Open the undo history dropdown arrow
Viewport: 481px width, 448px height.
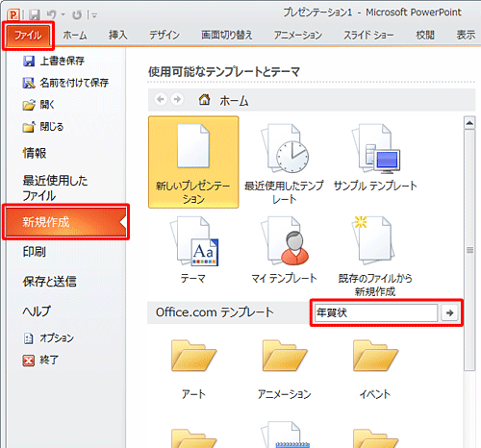click(63, 14)
